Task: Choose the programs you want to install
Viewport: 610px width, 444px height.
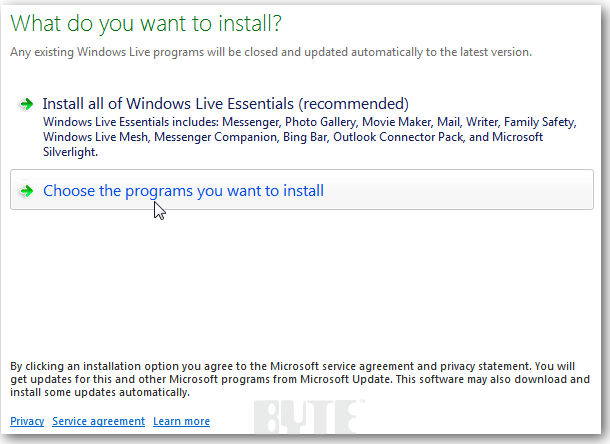Action: coord(183,191)
